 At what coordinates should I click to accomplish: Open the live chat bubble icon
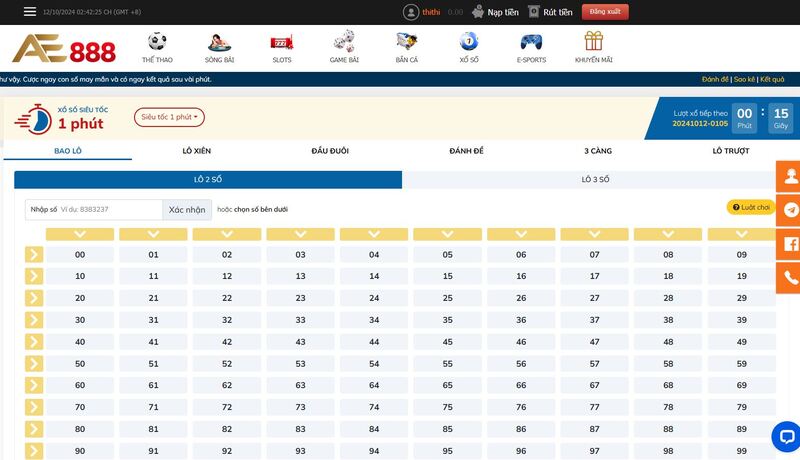click(x=787, y=437)
